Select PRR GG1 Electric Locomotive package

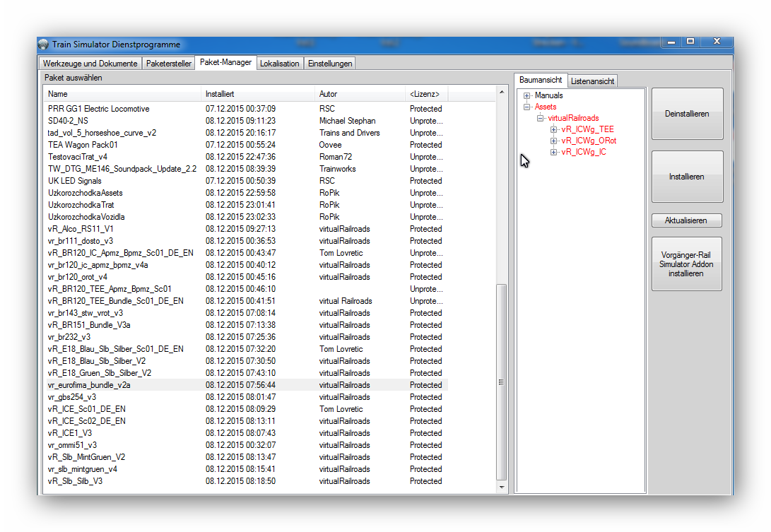(246, 109)
